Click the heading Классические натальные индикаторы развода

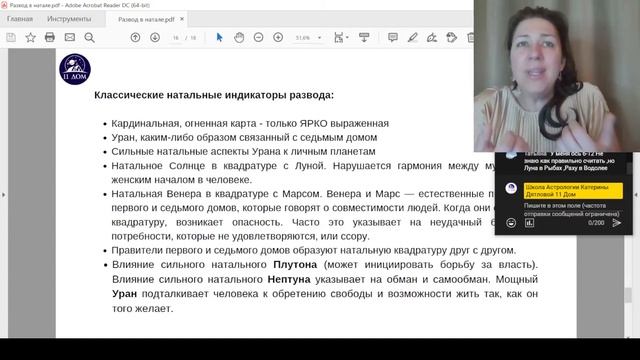214,95
